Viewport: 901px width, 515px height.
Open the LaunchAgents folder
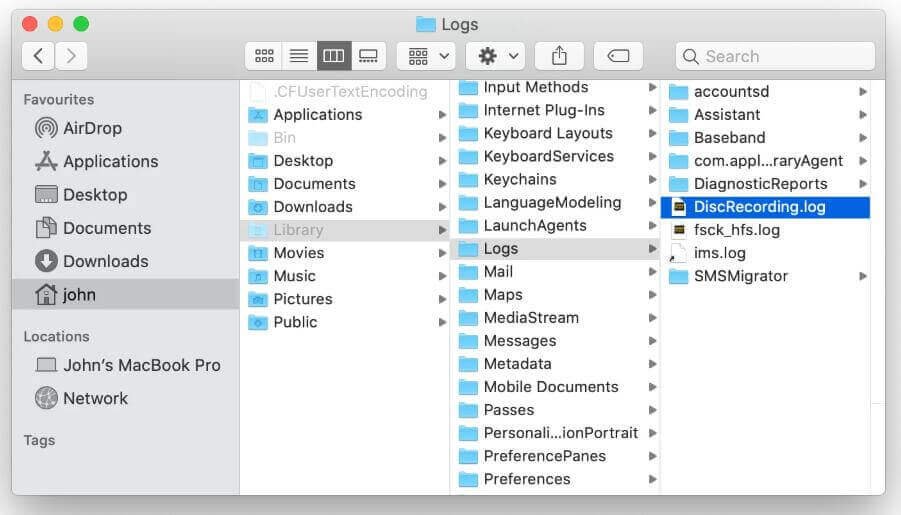click(556, 225)
